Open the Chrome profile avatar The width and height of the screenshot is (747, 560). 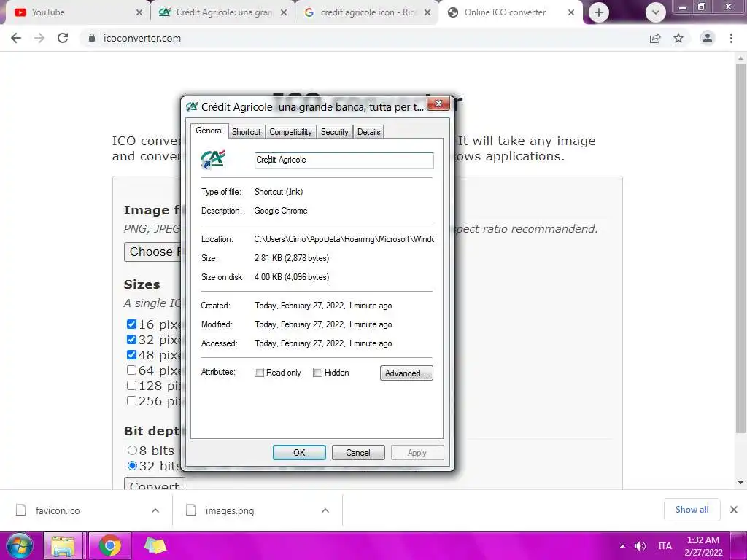[708, 38]
